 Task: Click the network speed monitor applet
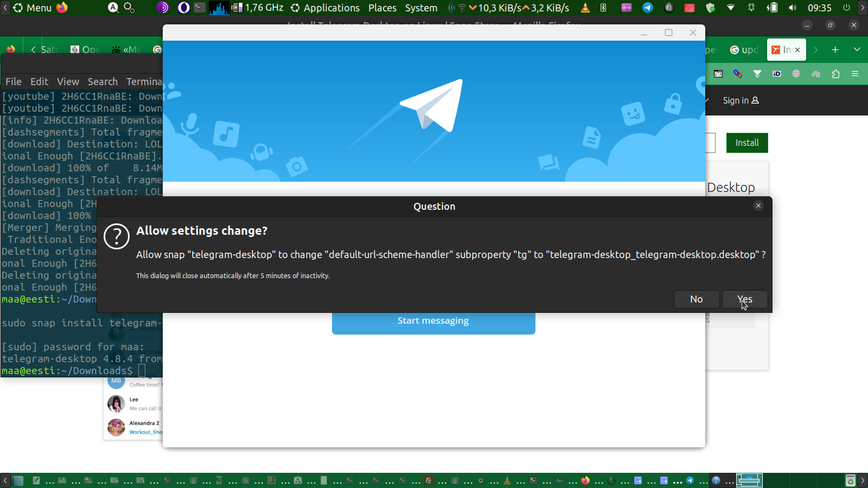pos(509,8)
